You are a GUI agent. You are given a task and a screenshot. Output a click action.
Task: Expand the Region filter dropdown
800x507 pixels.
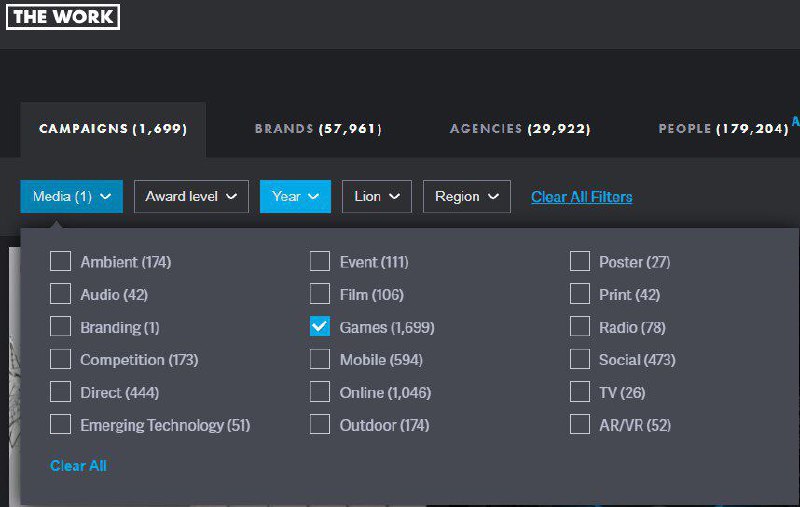467,196
